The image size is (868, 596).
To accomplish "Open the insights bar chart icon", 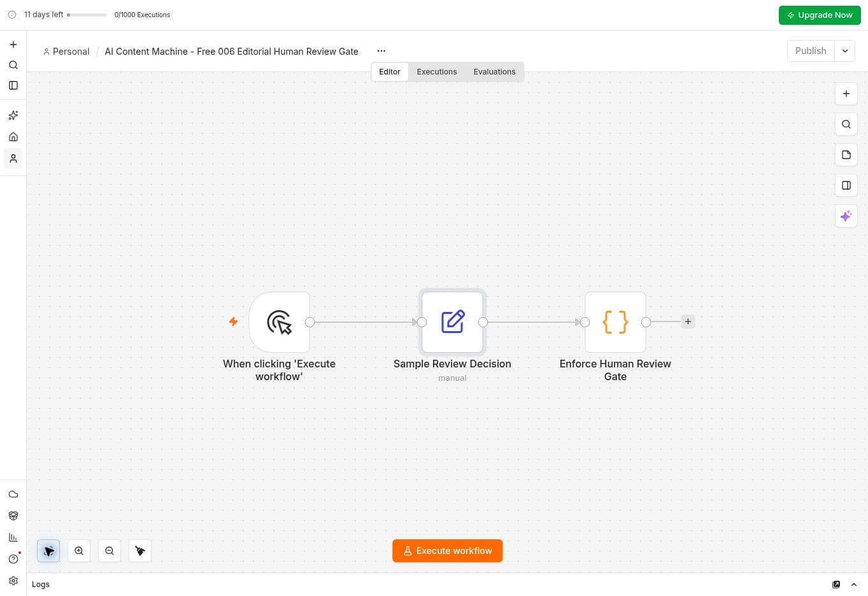I will (x=13, y=537).
